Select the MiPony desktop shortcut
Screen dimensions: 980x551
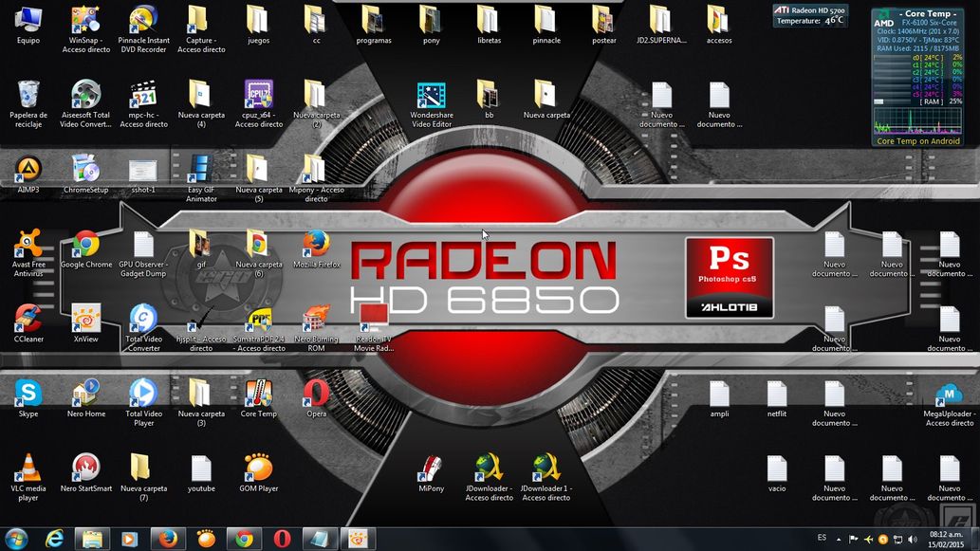point(432,468)
